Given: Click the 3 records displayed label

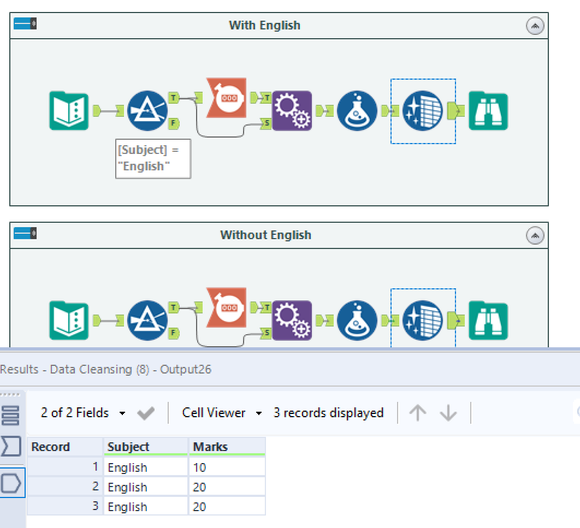Looking at the screenshot, I should tap(328, 413).
